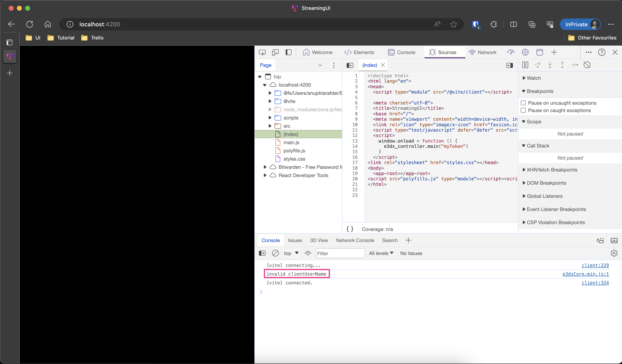This screenshot has width=622, height=364.
Task: Focus the console Filter input field
Action: point(340,253)
